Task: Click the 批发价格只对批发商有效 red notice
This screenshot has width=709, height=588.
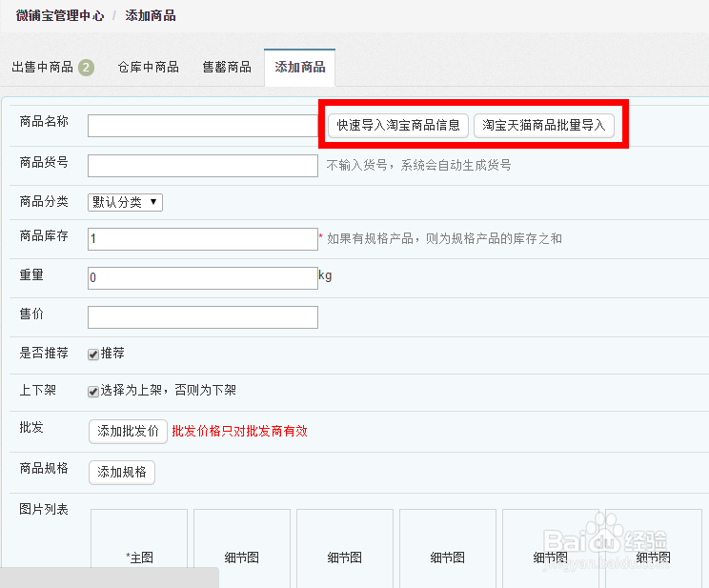Action: coord(239,431)
